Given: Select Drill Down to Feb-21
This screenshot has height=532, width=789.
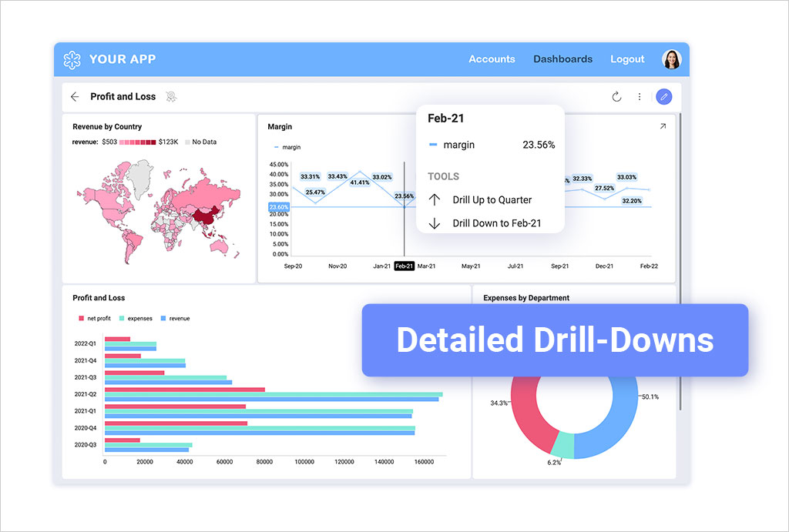Looking at the screenshot, I should tap(496, 223).
